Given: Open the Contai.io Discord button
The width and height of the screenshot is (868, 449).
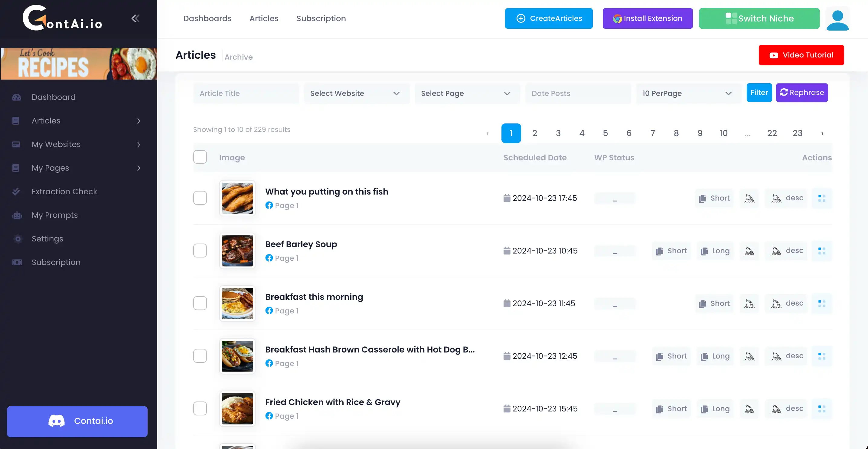Looking at the screenshot, I should [x=77, y=421].
